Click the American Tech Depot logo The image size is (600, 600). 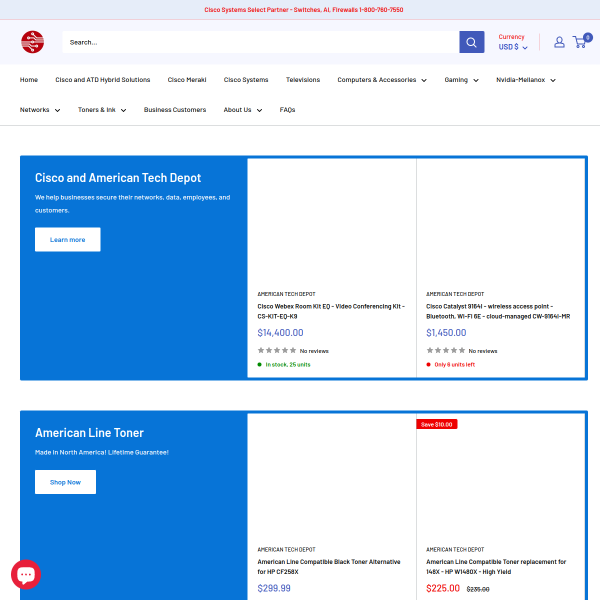pos(33,42)
